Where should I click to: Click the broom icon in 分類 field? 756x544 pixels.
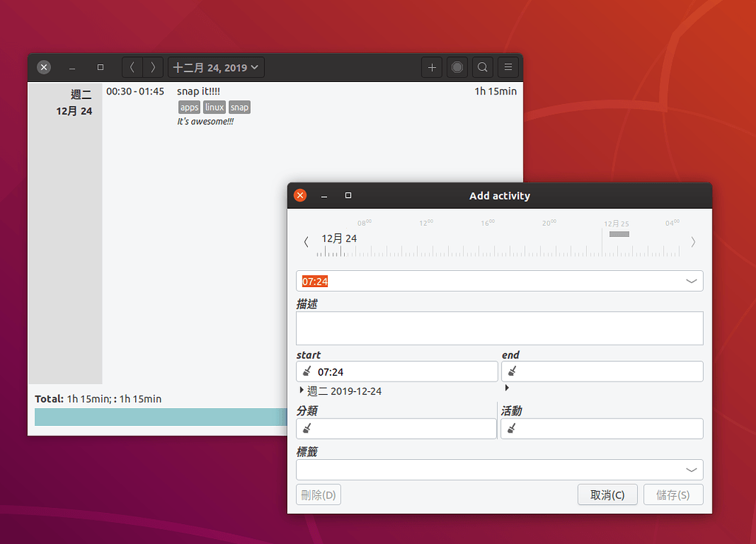click(x=307, y=429)
